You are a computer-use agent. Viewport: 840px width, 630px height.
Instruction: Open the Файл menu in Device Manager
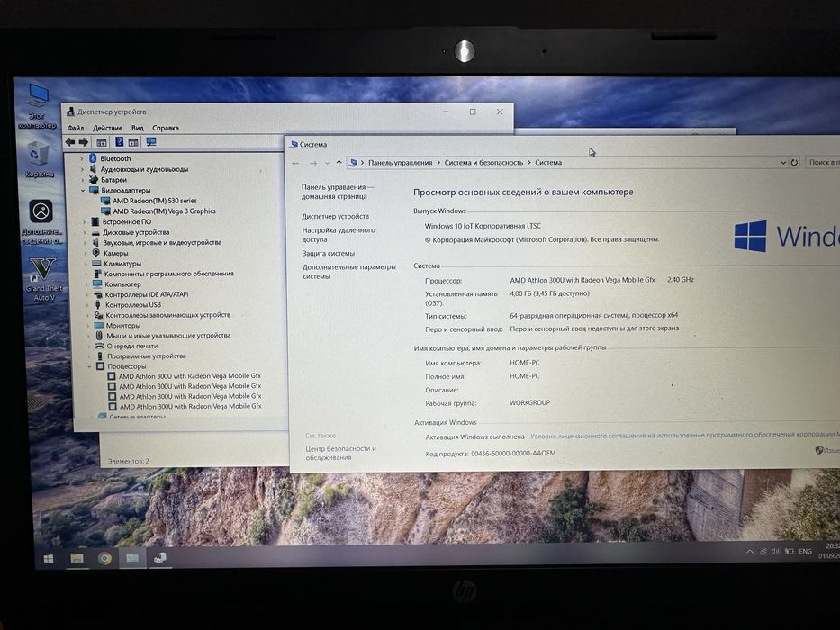click(x=76, y=128)
